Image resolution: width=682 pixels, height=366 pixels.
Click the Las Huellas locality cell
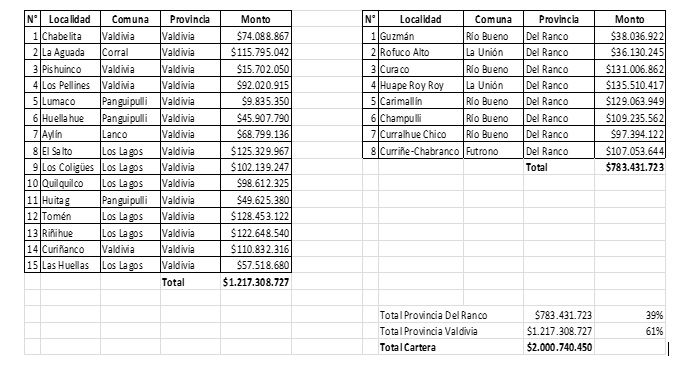70,265
